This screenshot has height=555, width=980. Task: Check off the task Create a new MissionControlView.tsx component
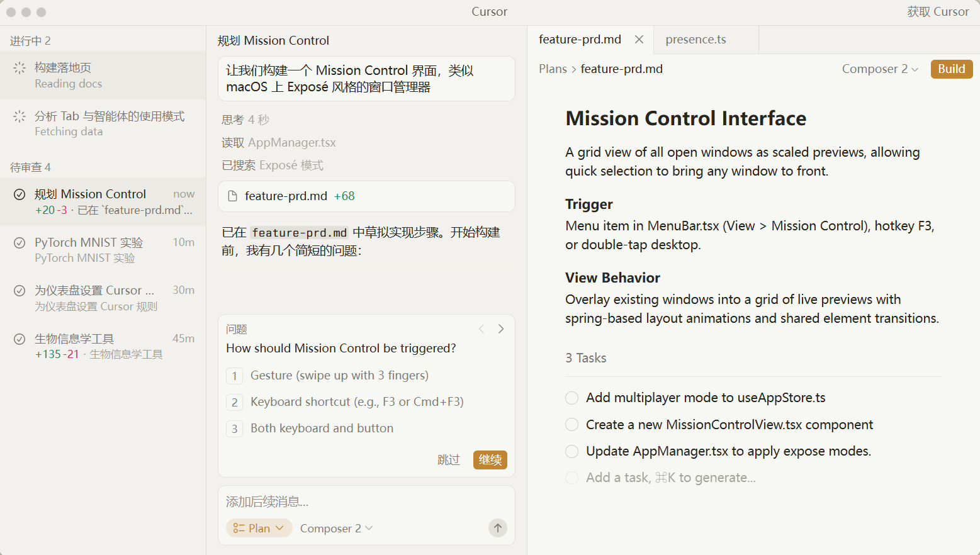click(572, 425)
